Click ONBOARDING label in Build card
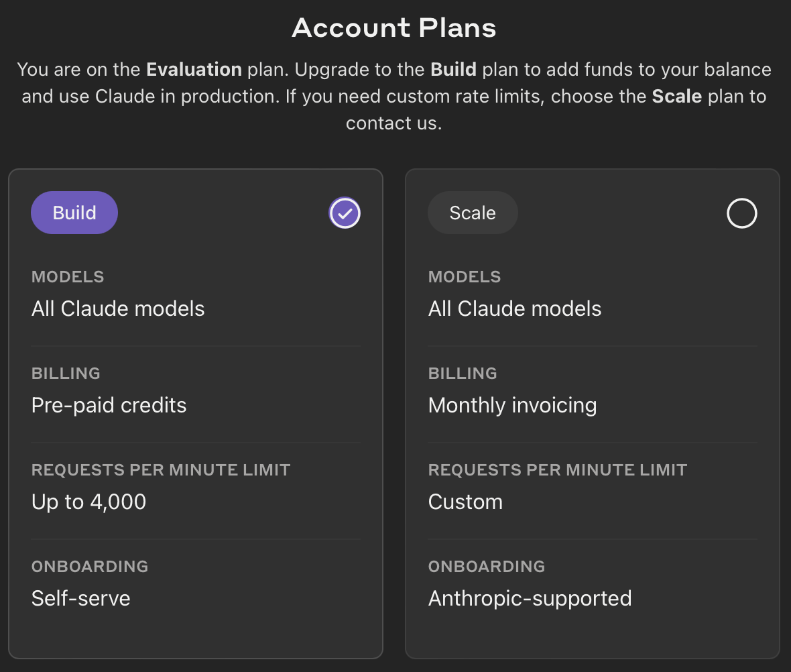The image size is (791, 672). (90, 567)
